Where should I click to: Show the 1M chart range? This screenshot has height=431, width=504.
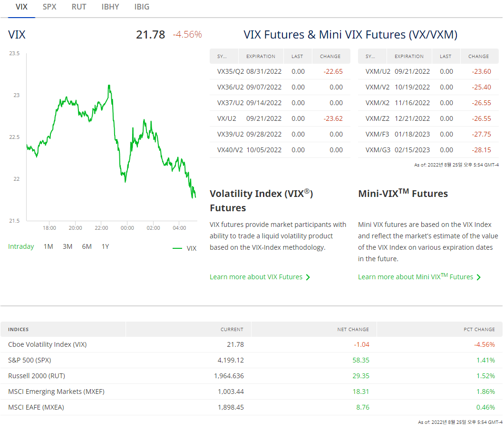[x=48, y=246]
